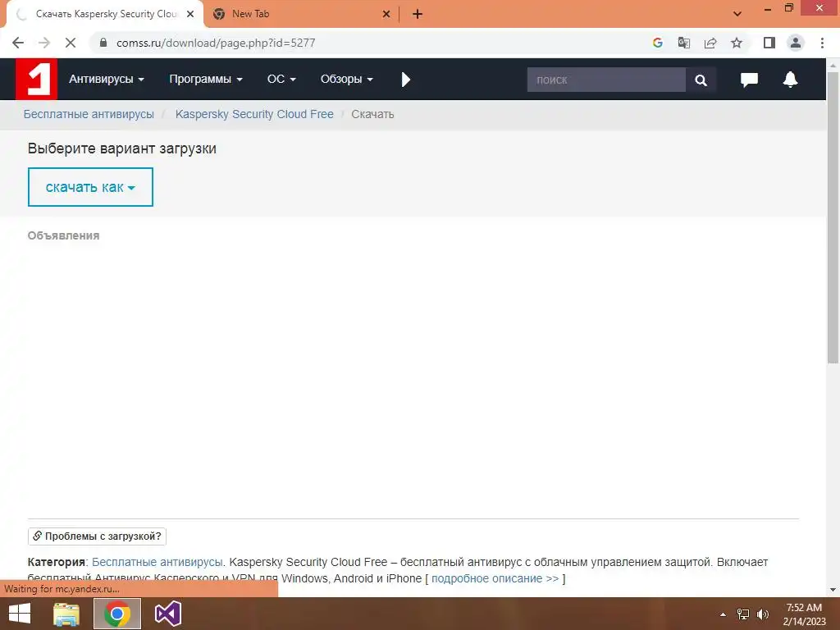
Task: Open a new tab with plus button
Action: 418,14
